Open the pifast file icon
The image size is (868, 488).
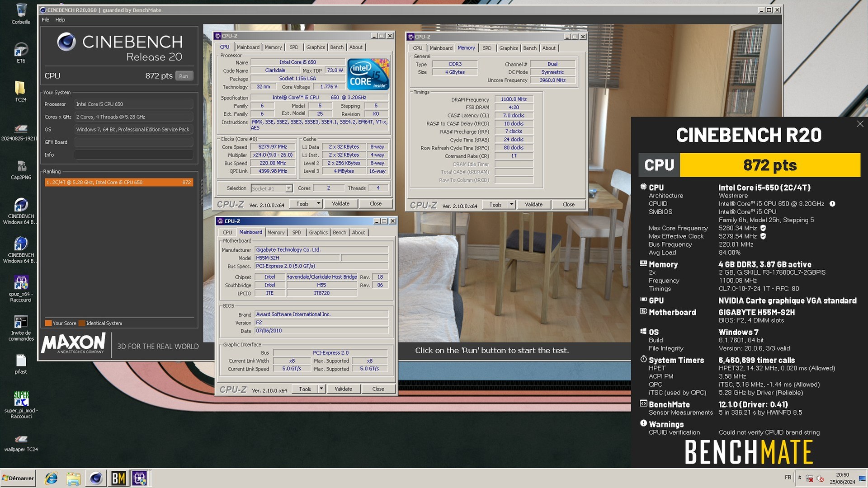tap(21, 364)
